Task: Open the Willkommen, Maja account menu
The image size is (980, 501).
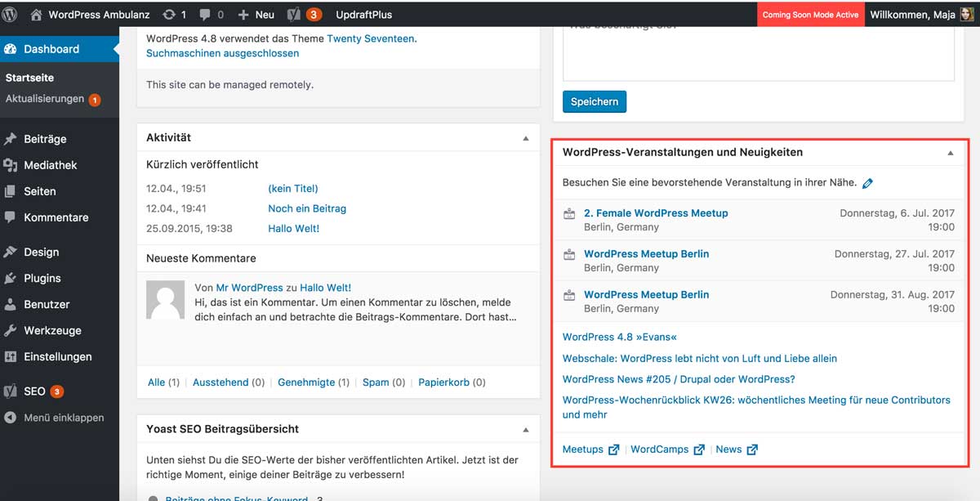Action: [x=921, y=15]
